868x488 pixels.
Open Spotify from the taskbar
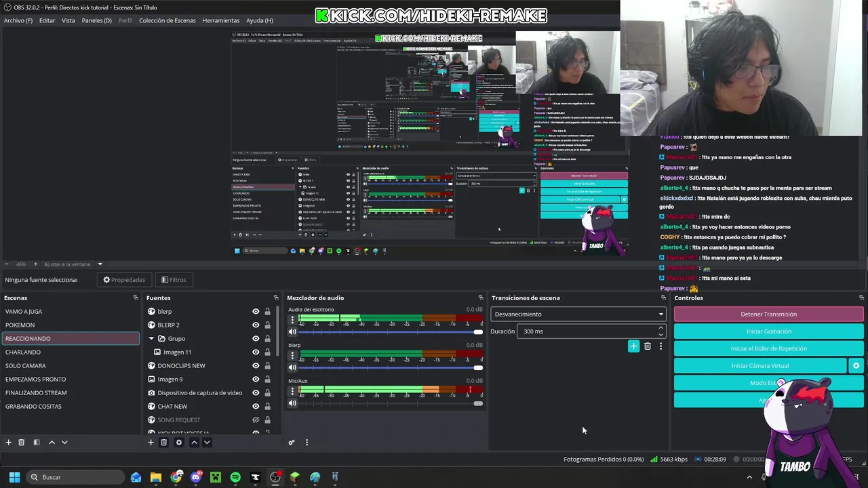pyautogui.click(x=235, y=477)
